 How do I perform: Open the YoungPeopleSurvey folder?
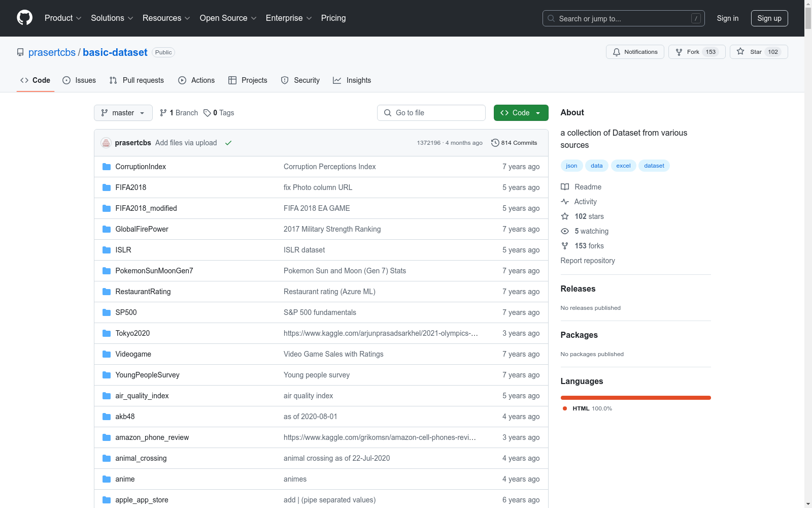click(147, 375)
